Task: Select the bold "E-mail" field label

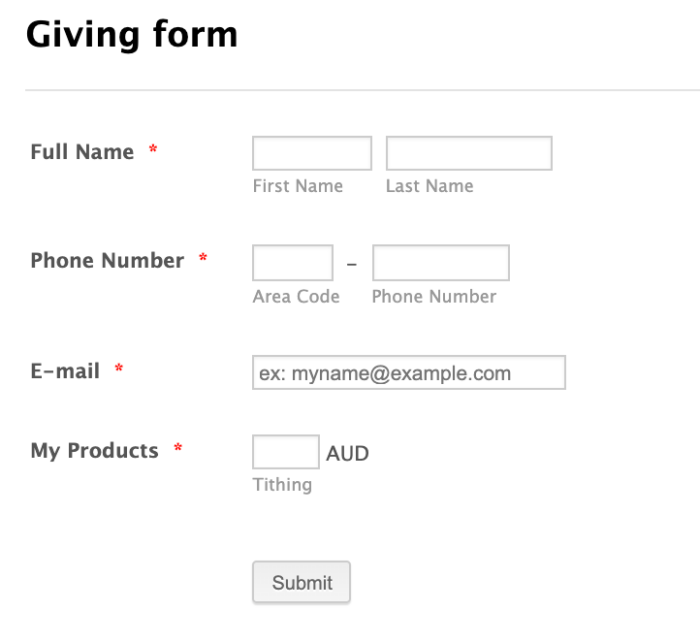Action: (65, 371)
